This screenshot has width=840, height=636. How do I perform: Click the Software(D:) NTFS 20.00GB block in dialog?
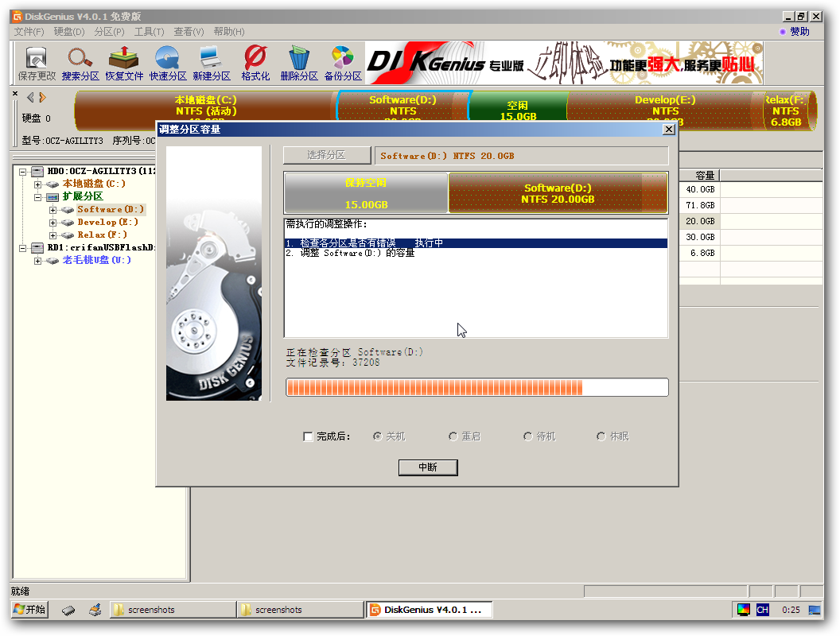[558, 192]
